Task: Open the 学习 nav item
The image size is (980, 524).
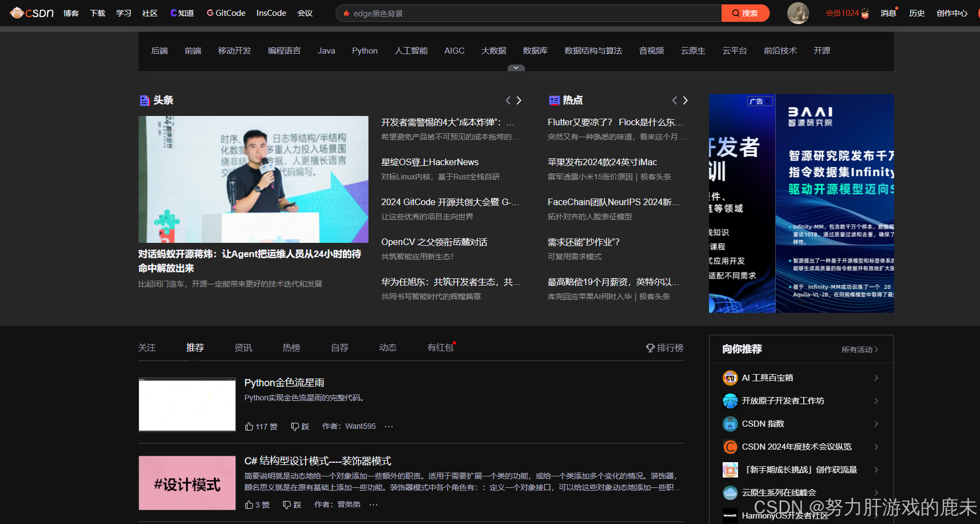Action: [x=124, y=13]
